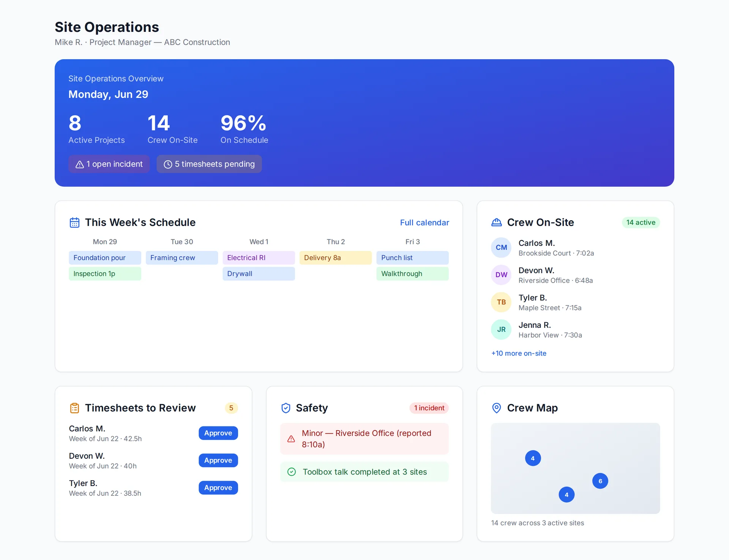Select the Tue 30 day header
The height and width of the screenshot is (560, 729).
click(182, 242)
